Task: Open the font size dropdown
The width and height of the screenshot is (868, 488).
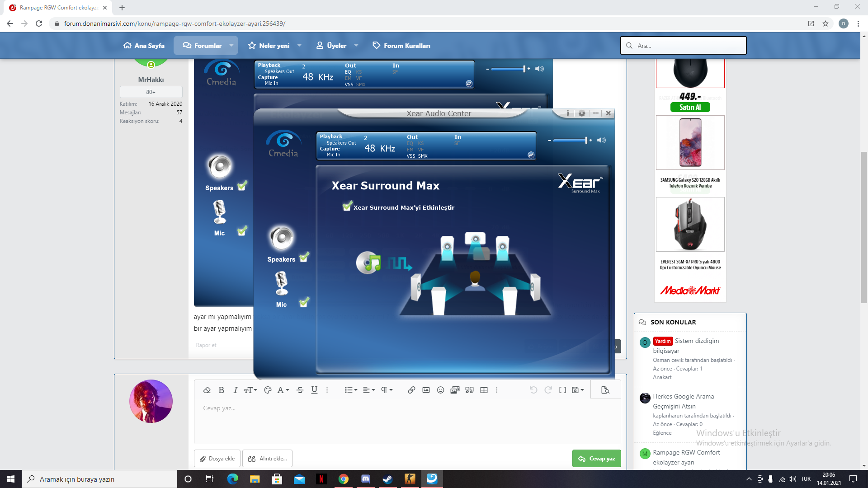Action: 250,390
